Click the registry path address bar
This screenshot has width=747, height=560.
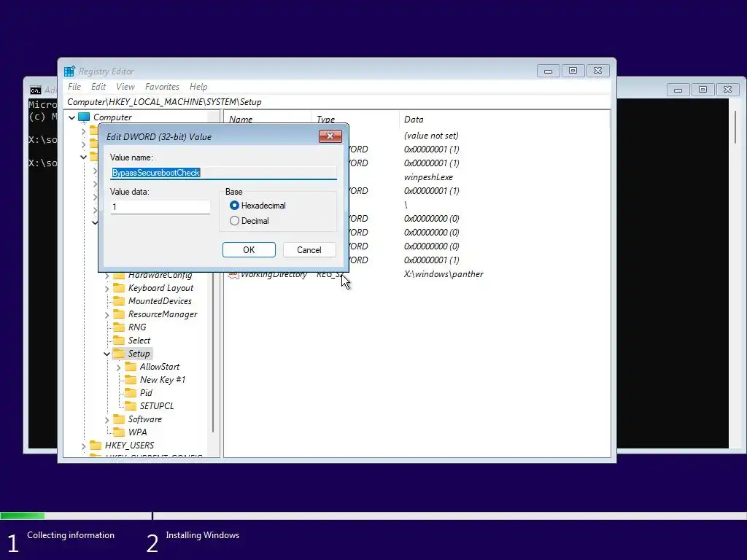tap(337, 102)
